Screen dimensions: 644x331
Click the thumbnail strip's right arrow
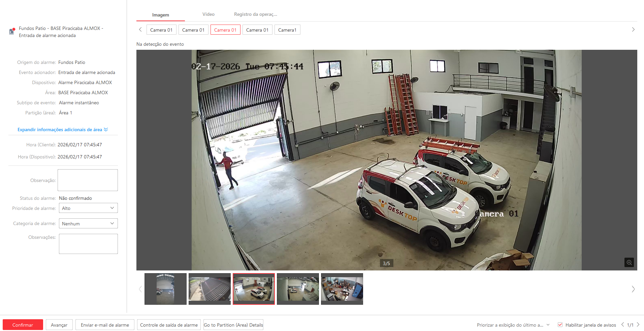point(633,289)
